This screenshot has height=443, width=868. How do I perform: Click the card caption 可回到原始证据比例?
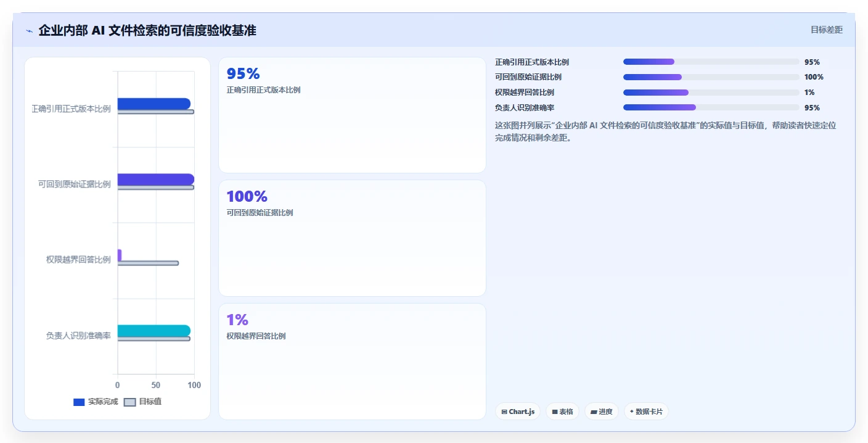point(260,213)
